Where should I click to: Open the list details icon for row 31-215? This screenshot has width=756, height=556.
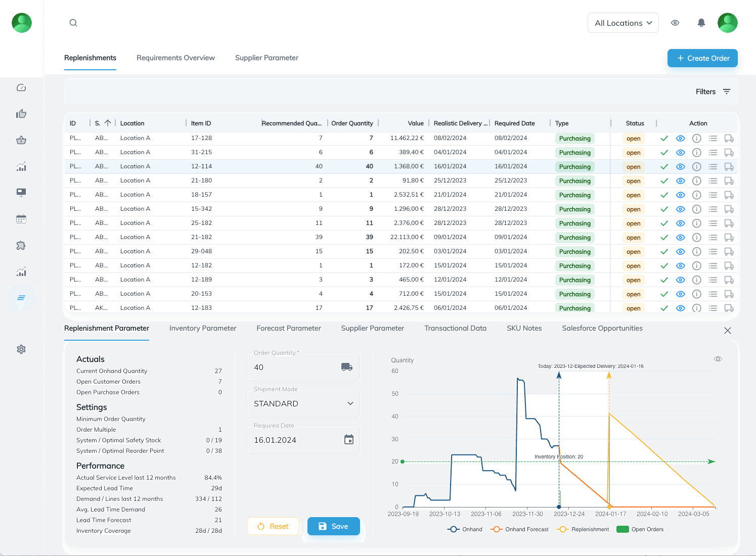[713, 152]
